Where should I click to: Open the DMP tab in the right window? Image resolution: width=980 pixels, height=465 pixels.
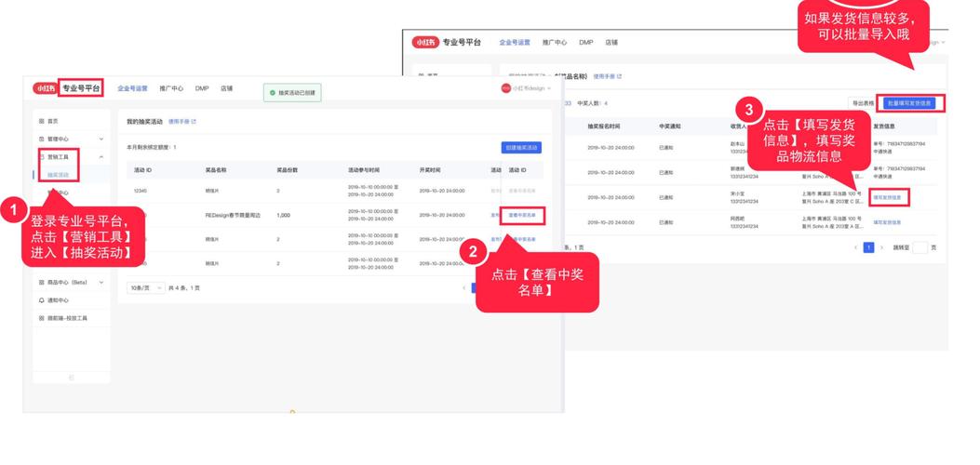pos(585,43)
